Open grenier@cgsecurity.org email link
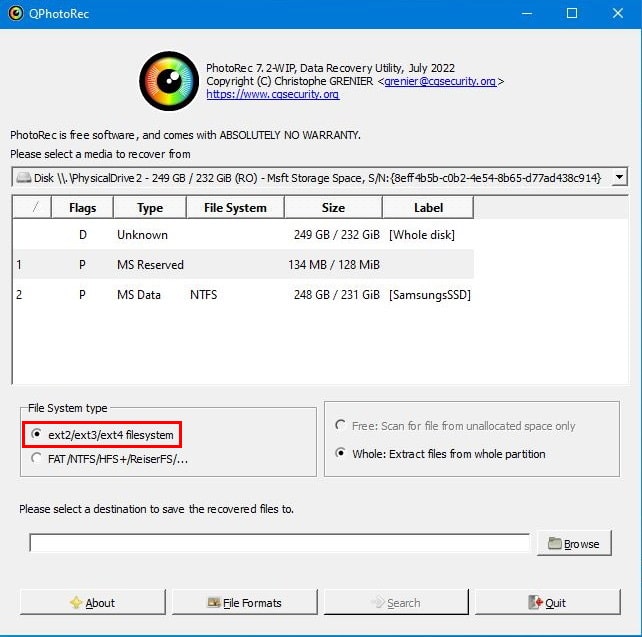The width and height of the screenshot is (642, 637). pos(440,81)
